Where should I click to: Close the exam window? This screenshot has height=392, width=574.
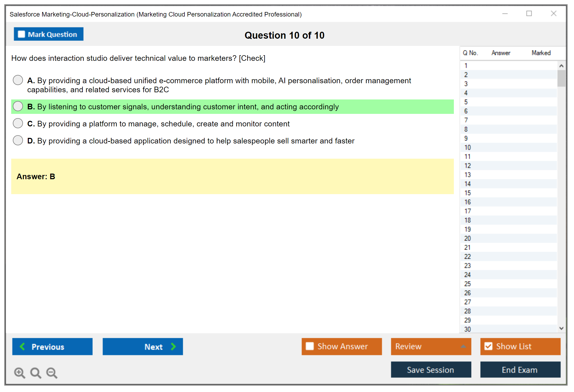point(553,14)
